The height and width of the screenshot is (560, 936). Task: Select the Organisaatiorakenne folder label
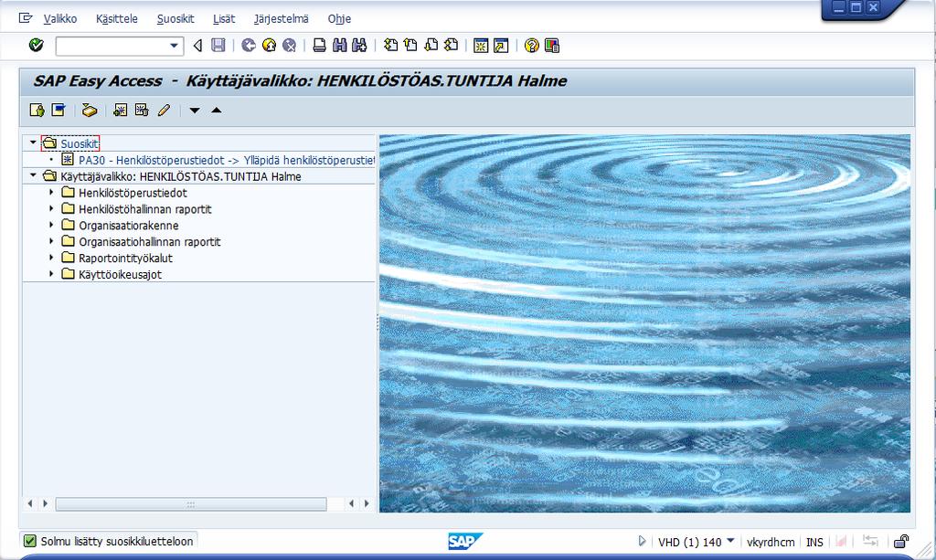coord(128,226)
